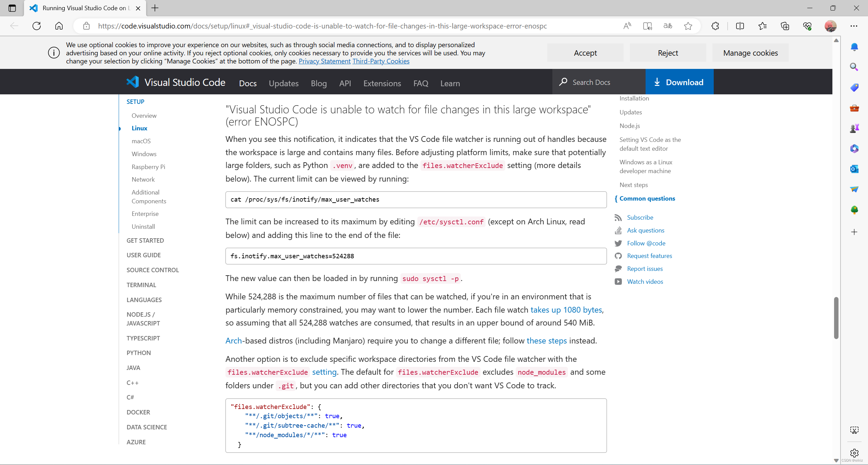Image resolution: width=868 pixels, height=465 pixels.
Task: Add this page to favorites star
Action: pyautogui.click(x=688, y=26)
